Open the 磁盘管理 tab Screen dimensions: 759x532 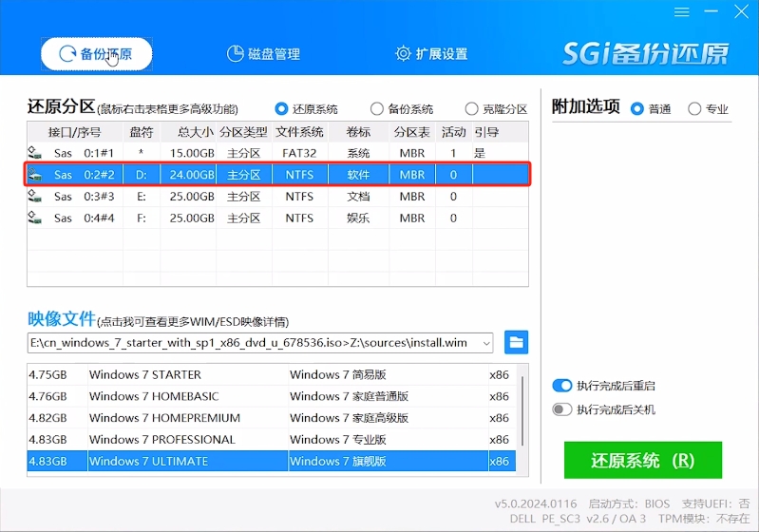[264, 54]
